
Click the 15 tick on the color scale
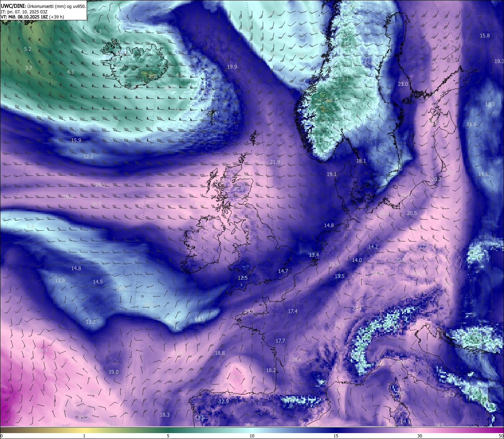pos(336,436)
